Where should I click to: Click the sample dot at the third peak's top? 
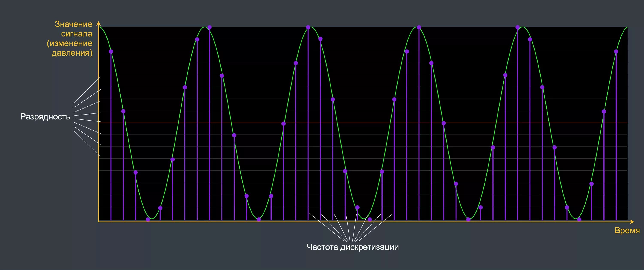pyautogui.click(x=419, y=27)
